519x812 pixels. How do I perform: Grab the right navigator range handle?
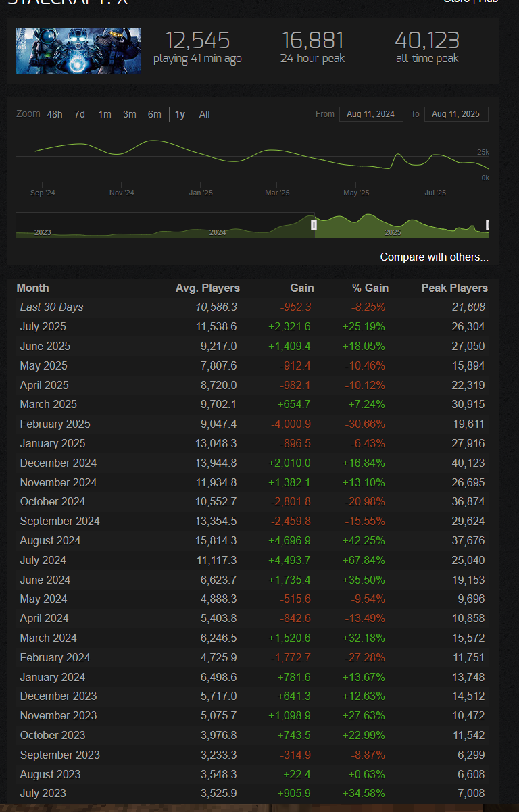click(x=488, y=225)
